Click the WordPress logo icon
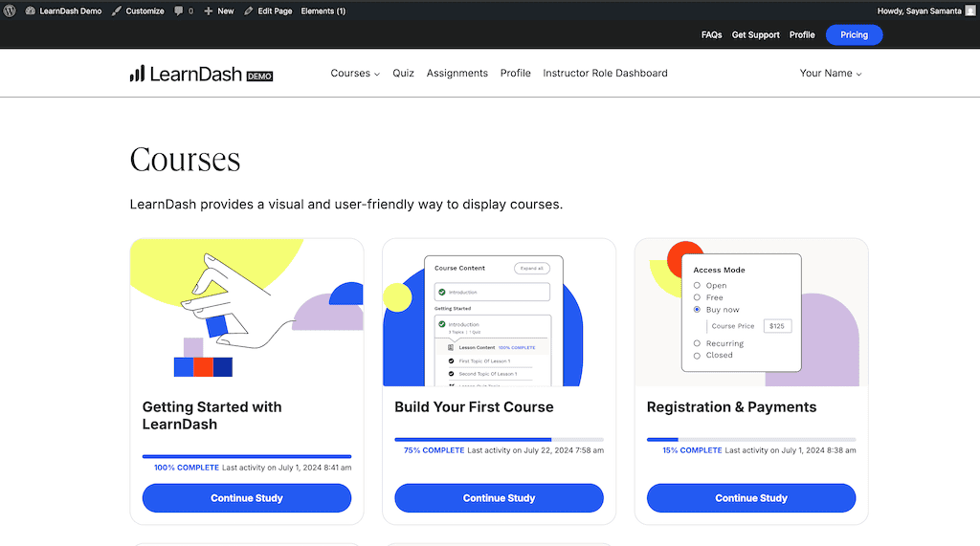Image resolution: width=980 pixels, height=546 pixels. pyautogui.click(x=10, y=11)
